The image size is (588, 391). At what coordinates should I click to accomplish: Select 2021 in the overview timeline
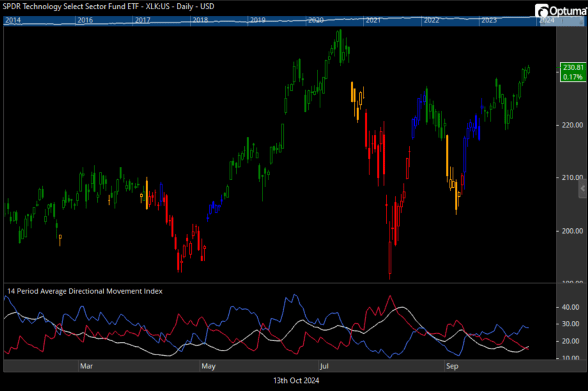coord(374,20)
